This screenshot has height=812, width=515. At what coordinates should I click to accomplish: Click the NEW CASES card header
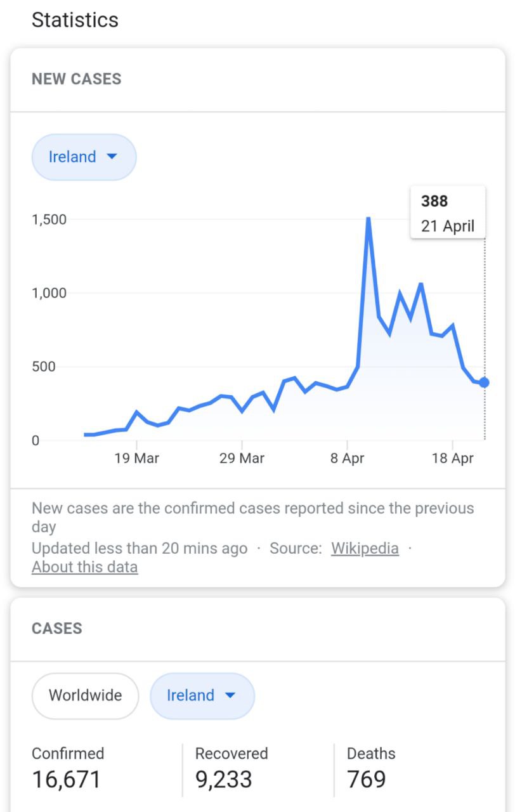point(257,79)
